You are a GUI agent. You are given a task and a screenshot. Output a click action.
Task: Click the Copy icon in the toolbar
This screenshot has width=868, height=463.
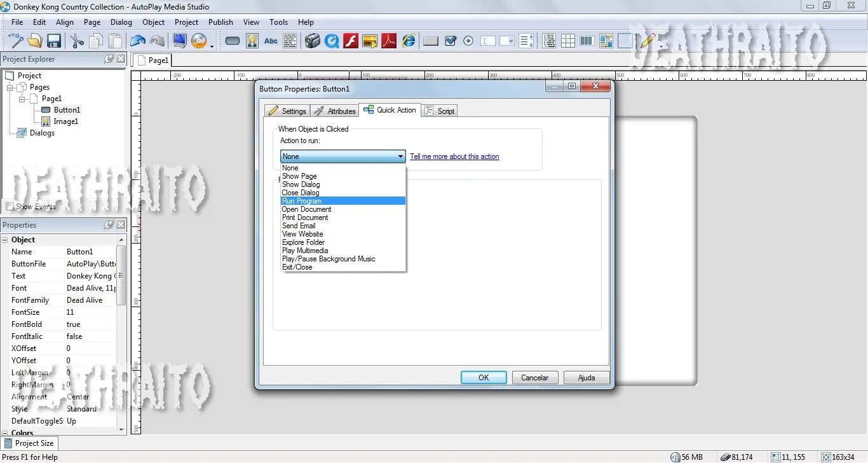click(96, 41)
